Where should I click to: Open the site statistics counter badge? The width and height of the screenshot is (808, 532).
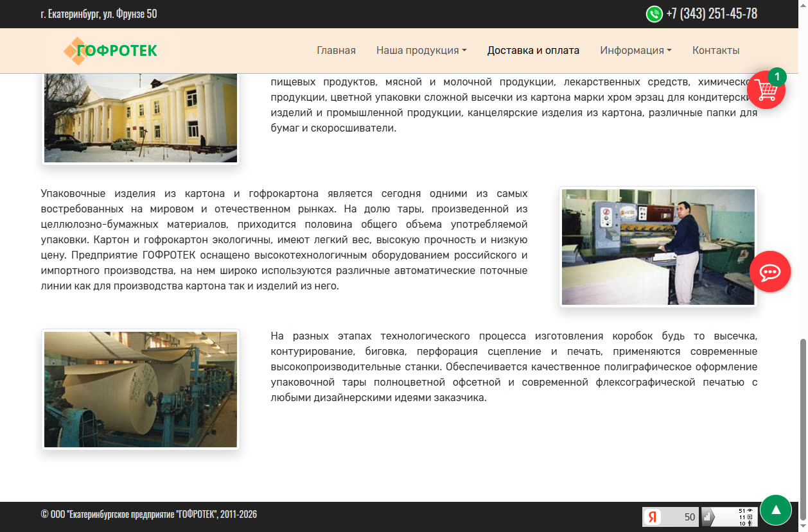click(729, 517)
